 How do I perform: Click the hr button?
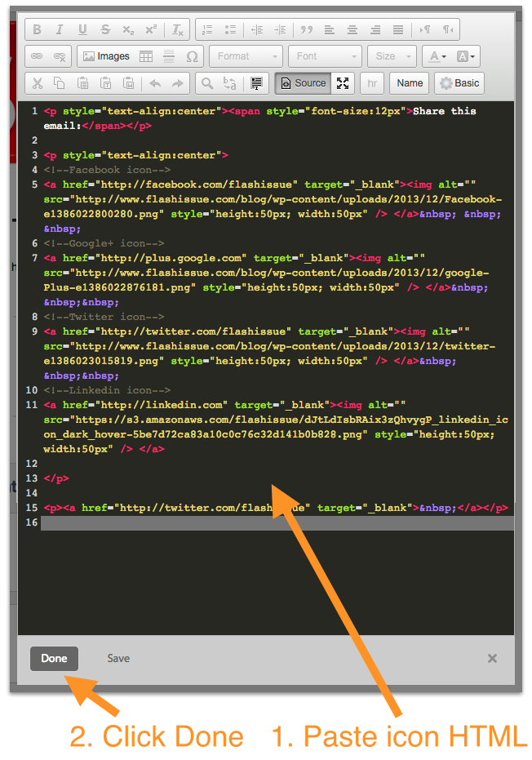372,83
